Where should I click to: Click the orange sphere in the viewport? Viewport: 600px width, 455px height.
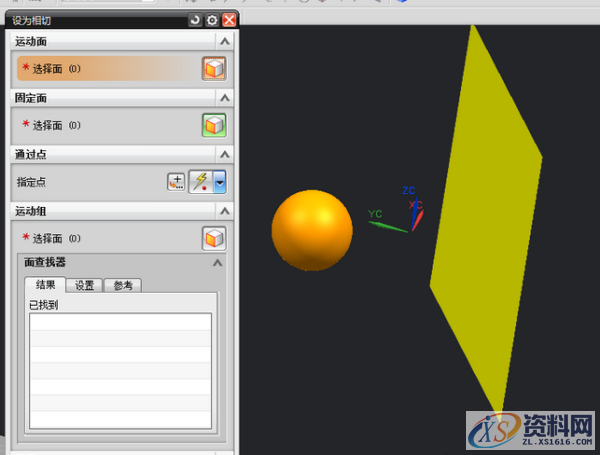312,229
